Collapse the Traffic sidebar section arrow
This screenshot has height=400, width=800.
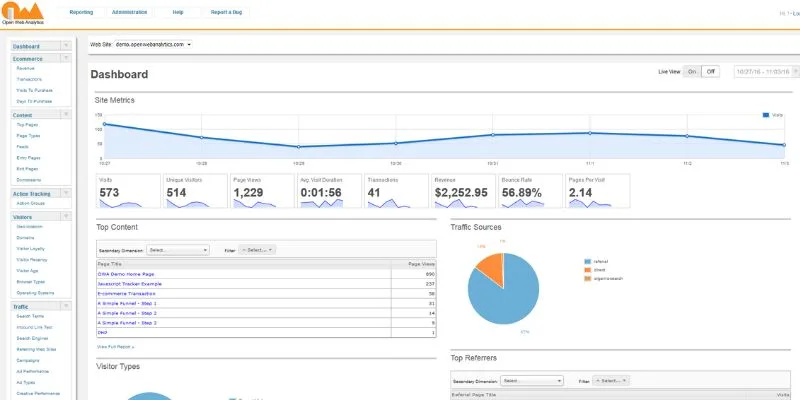[x=66, y=307]
